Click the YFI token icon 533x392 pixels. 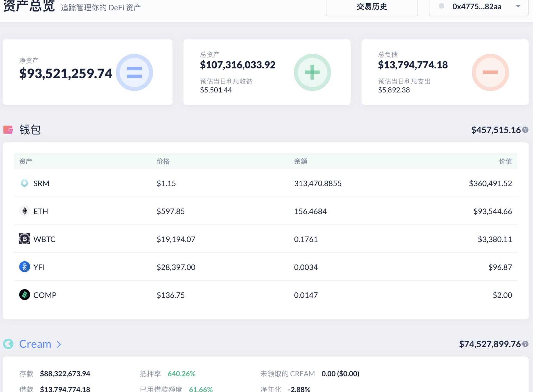click(x=24, y=267)
